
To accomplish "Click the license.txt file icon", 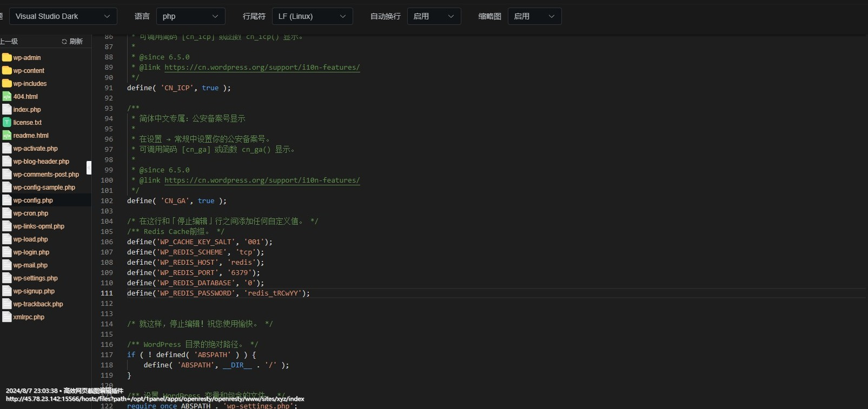I will 7,122.
